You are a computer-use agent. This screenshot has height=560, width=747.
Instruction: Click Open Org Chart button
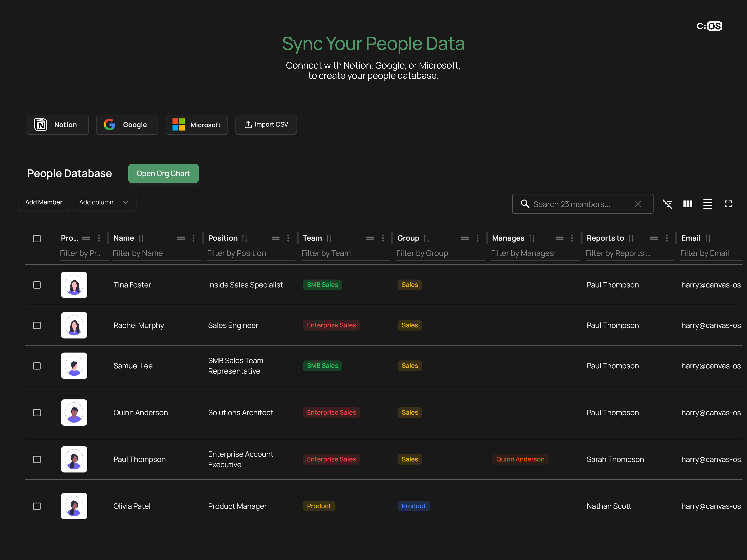click(x=163, y=174)
